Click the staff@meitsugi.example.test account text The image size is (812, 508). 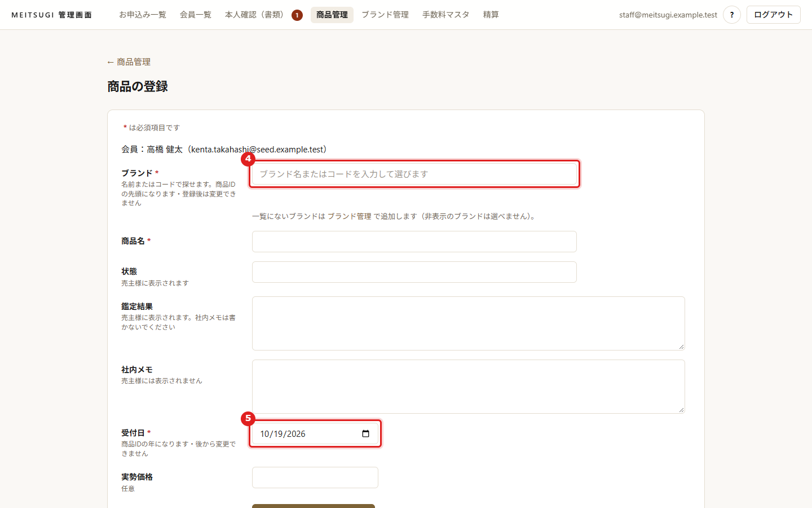[x=668, y=15]
